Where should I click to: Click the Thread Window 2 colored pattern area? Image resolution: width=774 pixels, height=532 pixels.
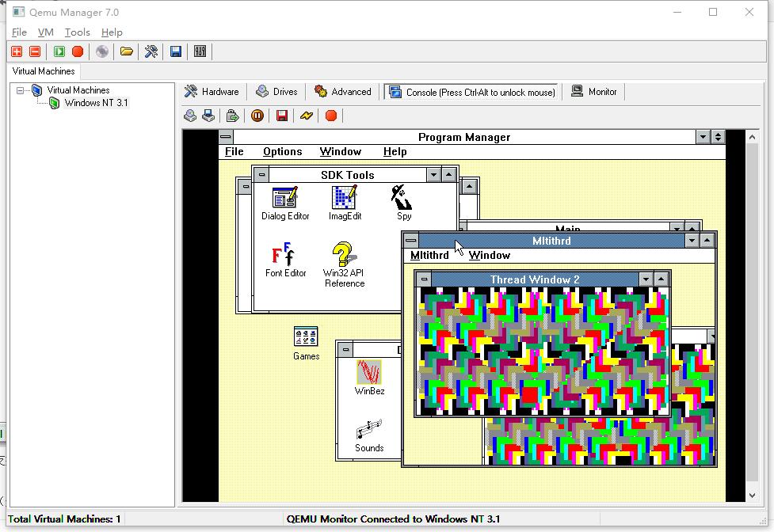point(543,351)
